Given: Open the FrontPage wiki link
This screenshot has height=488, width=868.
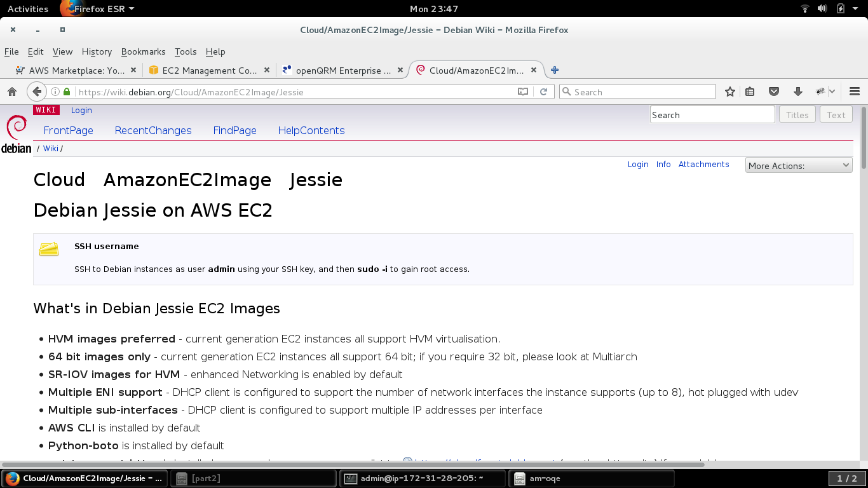Looking at the screenshot, I should (68, 130).
